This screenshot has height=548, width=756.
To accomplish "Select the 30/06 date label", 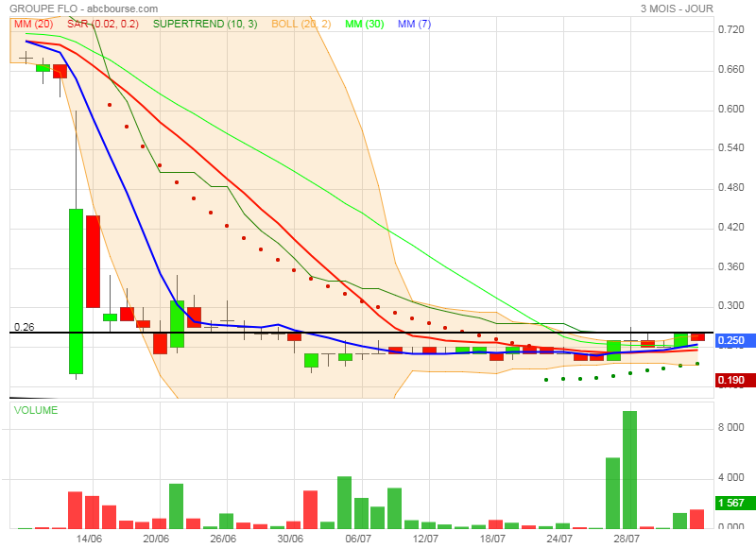I will tap(290, 539).
